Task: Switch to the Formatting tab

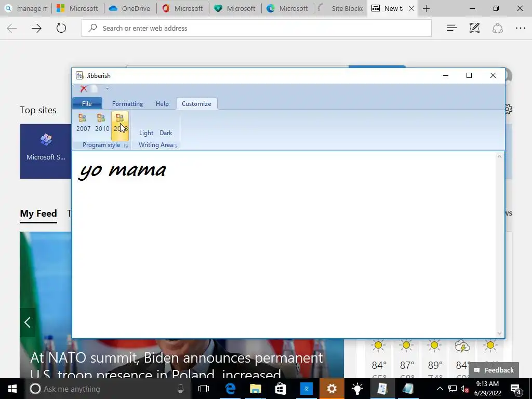Action: [x=127, y=103]
